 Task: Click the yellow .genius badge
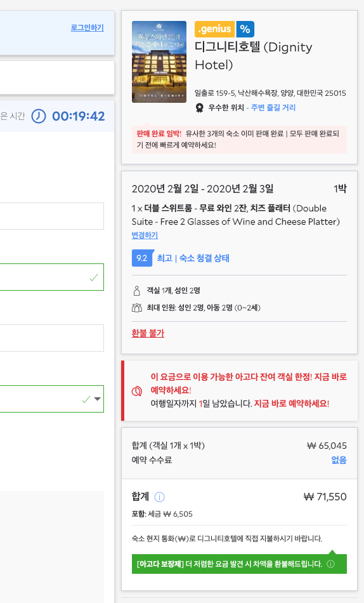point(214,29)
